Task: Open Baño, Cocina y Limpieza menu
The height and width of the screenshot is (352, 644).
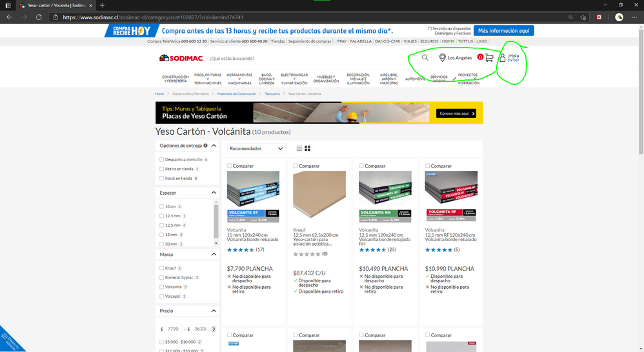Action: 267,79
